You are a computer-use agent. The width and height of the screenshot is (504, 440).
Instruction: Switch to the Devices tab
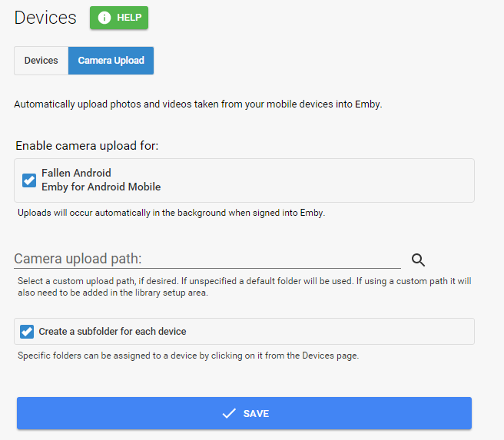coord(41,61)
